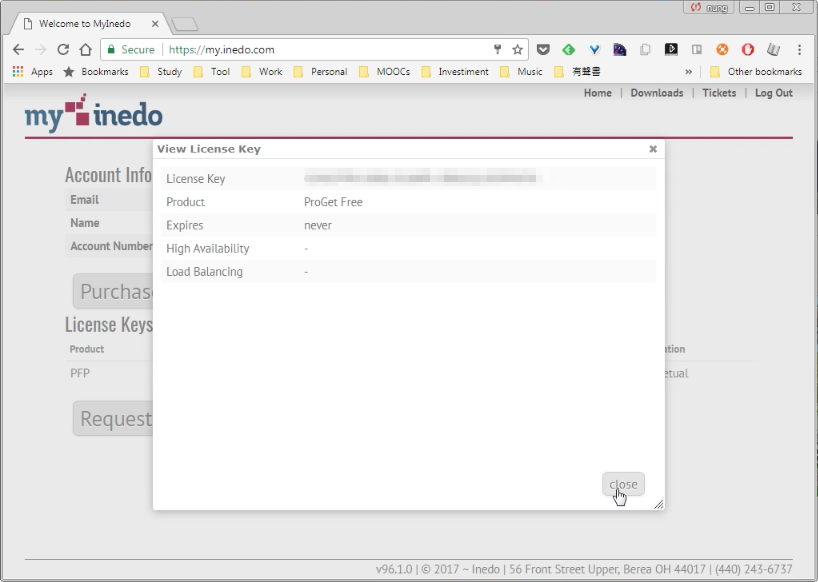
Task: Open the Personal bookmarks folder
Action: point(320,71)
